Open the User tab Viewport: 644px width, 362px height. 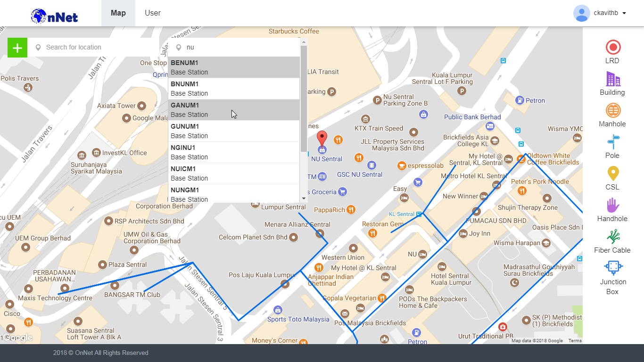[x=153, y=13]
